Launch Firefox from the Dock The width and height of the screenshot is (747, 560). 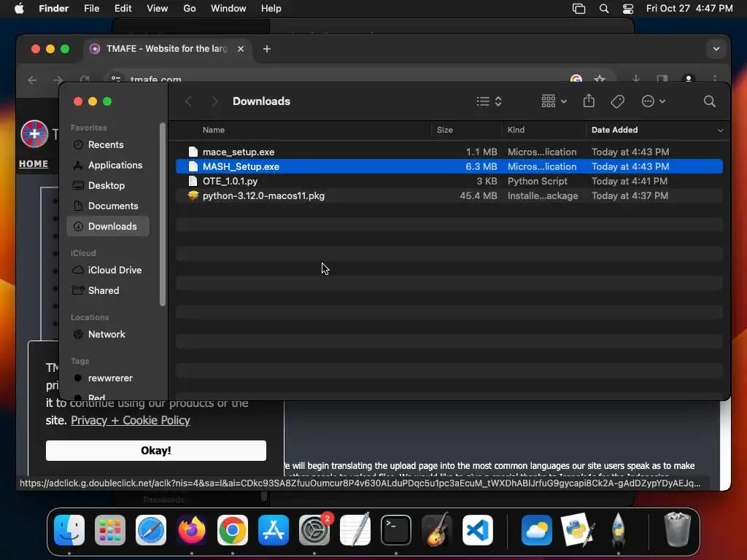[x=192, y=530]
